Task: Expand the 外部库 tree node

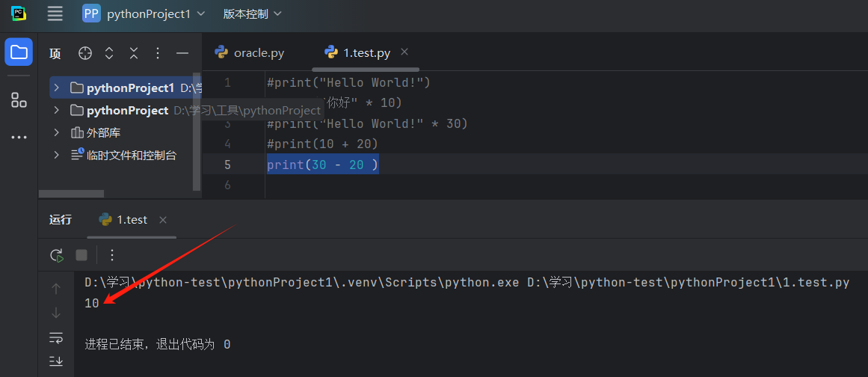Action: coord(56,133)
